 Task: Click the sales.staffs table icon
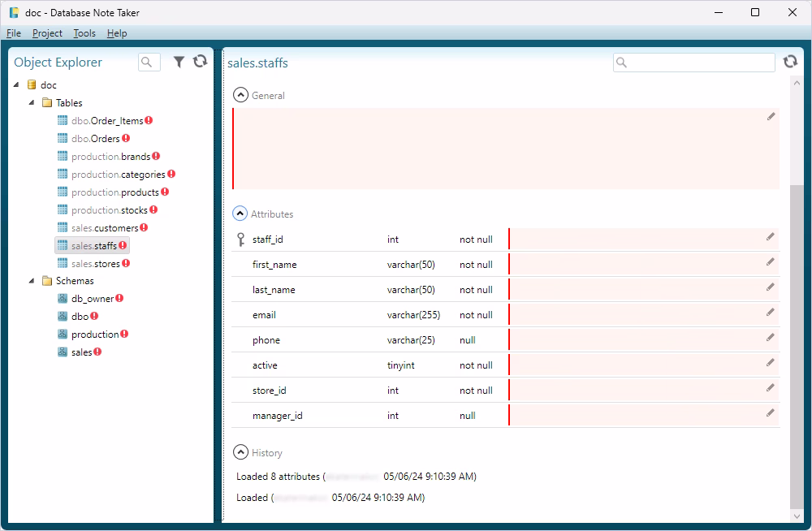63,245
